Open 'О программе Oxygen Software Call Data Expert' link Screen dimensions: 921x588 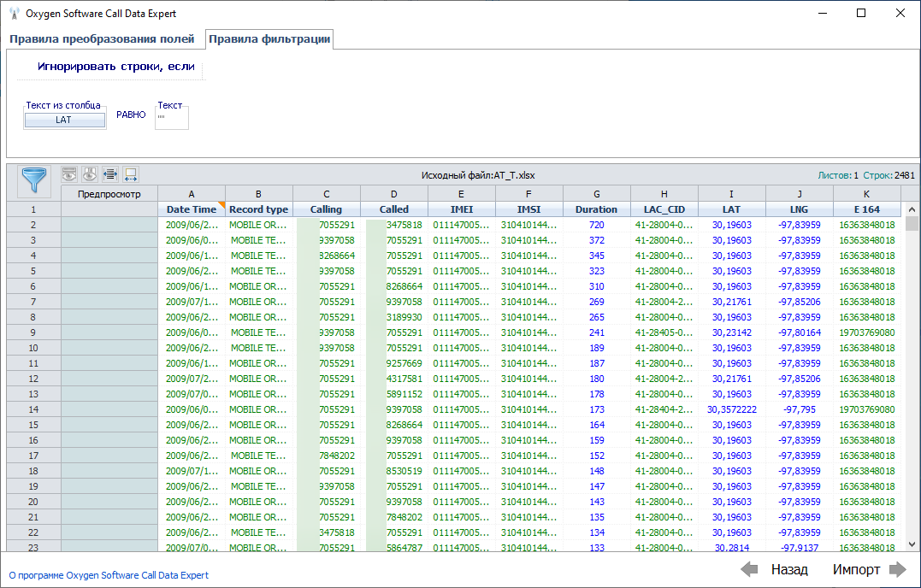tap(109, 575)
